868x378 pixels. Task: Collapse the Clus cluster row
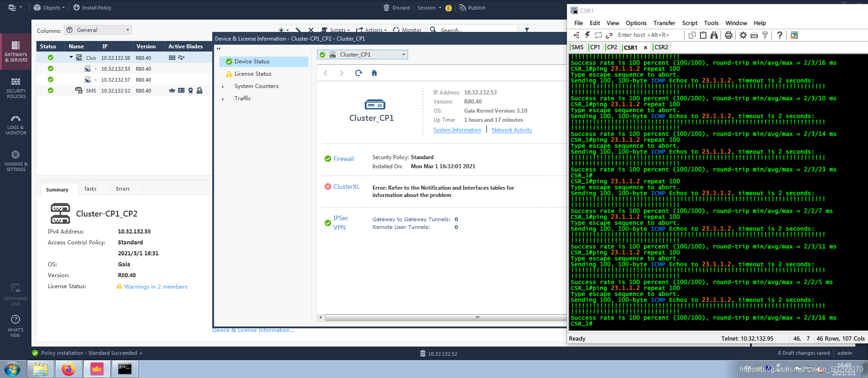pos(71,57)
